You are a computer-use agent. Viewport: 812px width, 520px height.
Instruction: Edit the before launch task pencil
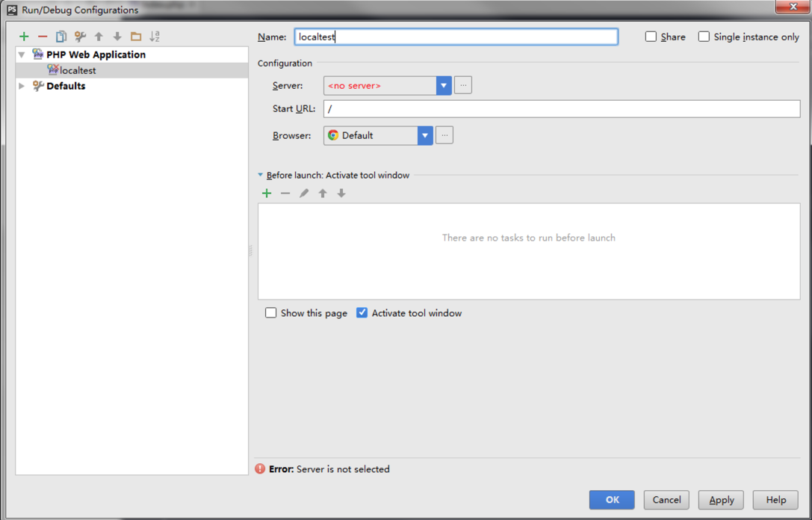click(304, 194)
